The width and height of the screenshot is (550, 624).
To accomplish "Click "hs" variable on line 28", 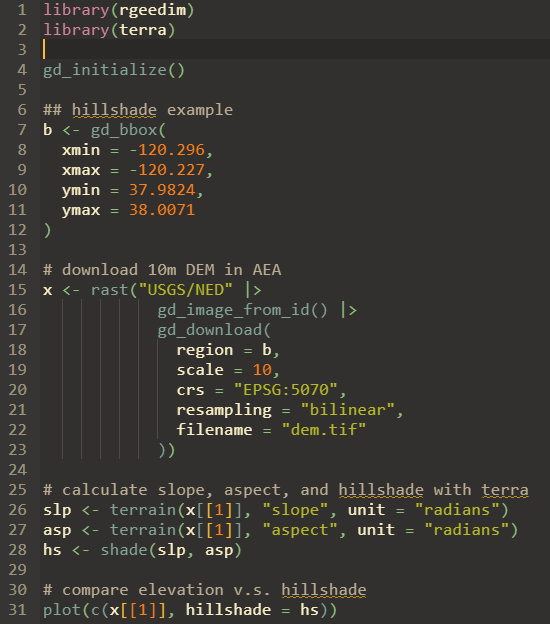I will coord(53,550).
